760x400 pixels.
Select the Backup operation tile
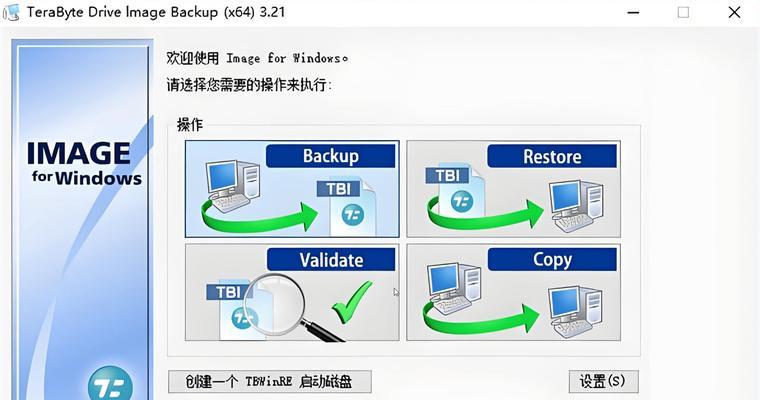point(292,189)
